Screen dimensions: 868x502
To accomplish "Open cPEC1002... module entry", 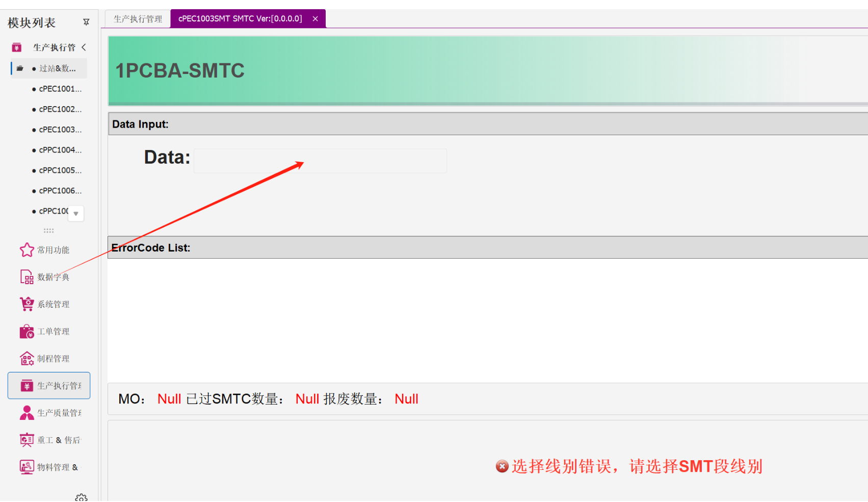I will coord(60,109).
